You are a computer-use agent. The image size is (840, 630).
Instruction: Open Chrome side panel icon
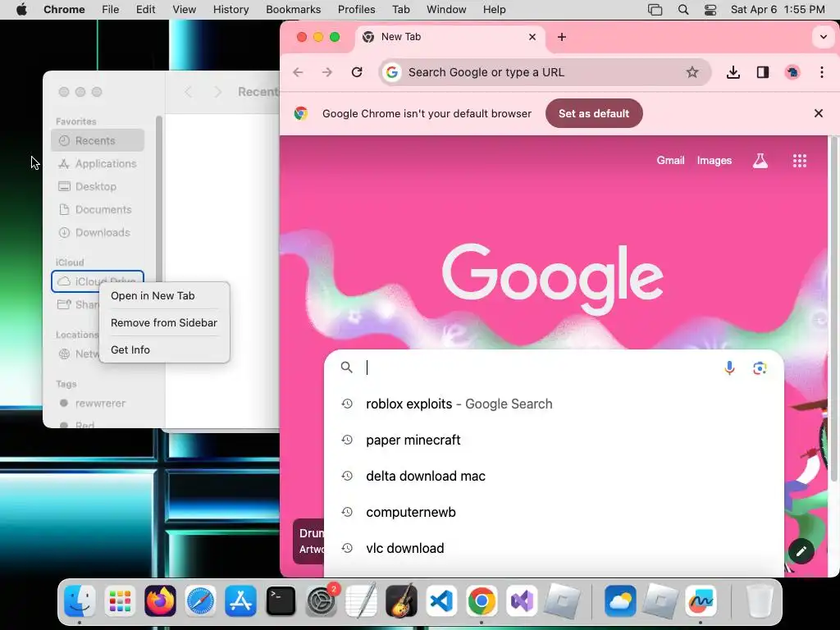pyautogui.click(x=763, y=72)
